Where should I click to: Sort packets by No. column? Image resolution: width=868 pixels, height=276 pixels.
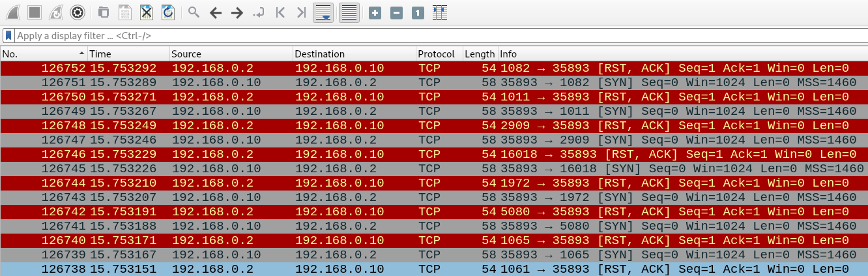[x=44, y=54]
